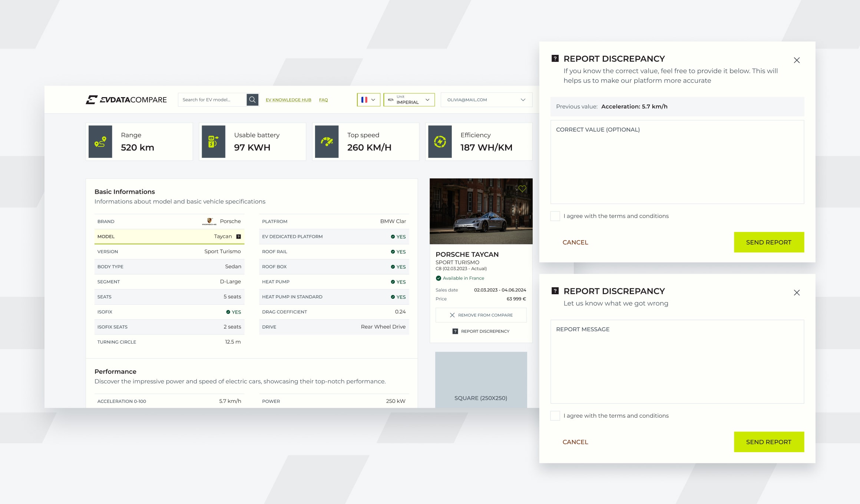The height and width of the screenshot is (504, 860).
Task: Close the top Report Discrepancy dialog
Action: pyautogui.click(x=797, y=60)
